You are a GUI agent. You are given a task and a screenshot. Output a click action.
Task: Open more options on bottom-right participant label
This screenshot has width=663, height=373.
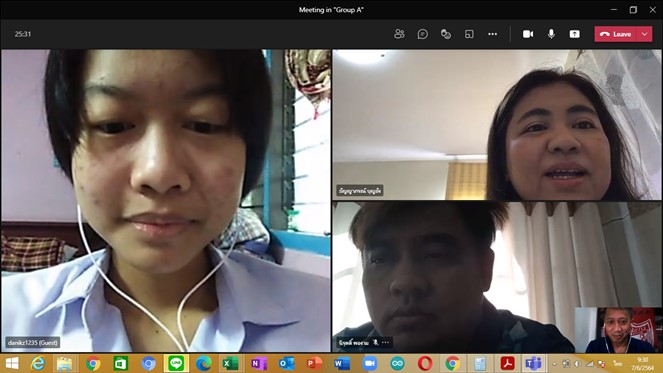pos(385,342)
